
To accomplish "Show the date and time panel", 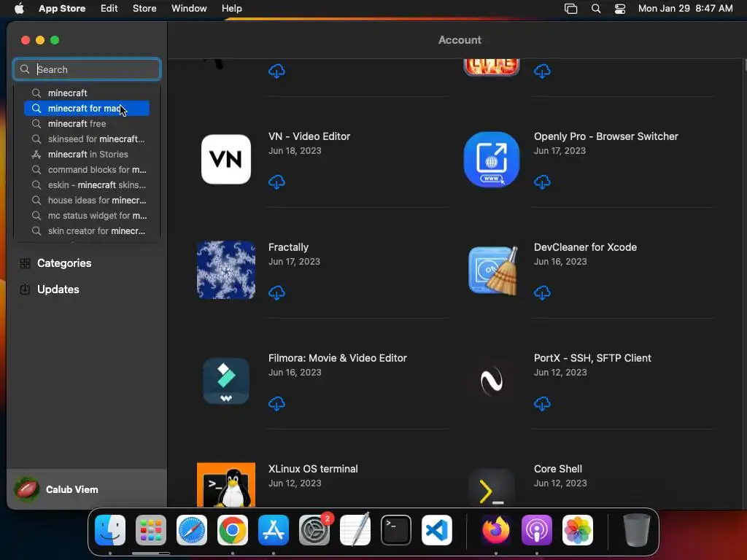I will pos(685,8).
